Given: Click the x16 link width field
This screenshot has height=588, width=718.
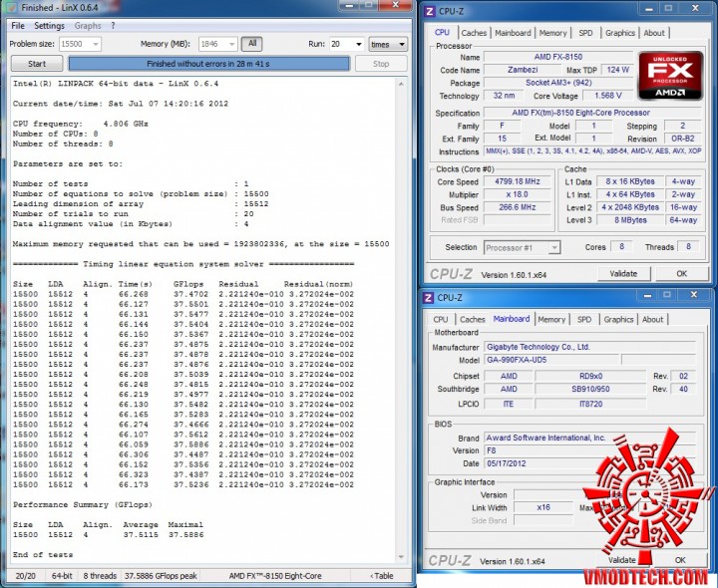Looking at the screenshot, I should (543, 507).
